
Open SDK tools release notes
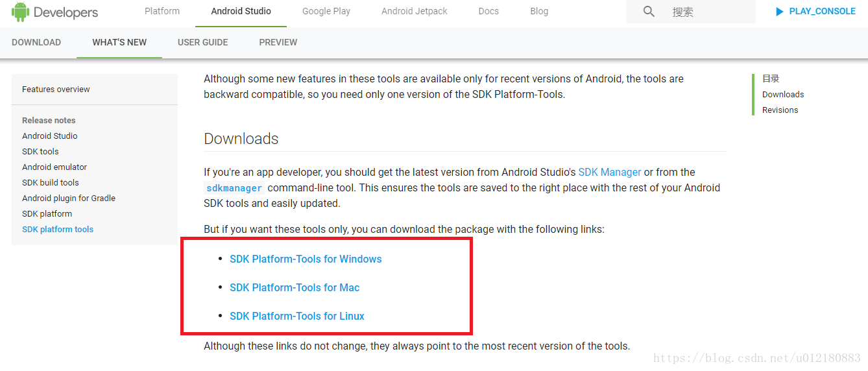click(x=40, y=151)
